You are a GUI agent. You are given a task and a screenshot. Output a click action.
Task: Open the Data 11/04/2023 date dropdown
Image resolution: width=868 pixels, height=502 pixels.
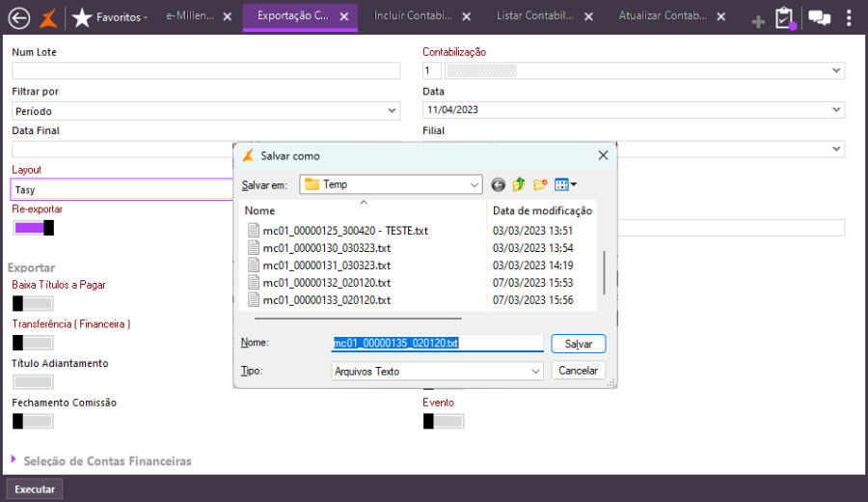[836, 110]
